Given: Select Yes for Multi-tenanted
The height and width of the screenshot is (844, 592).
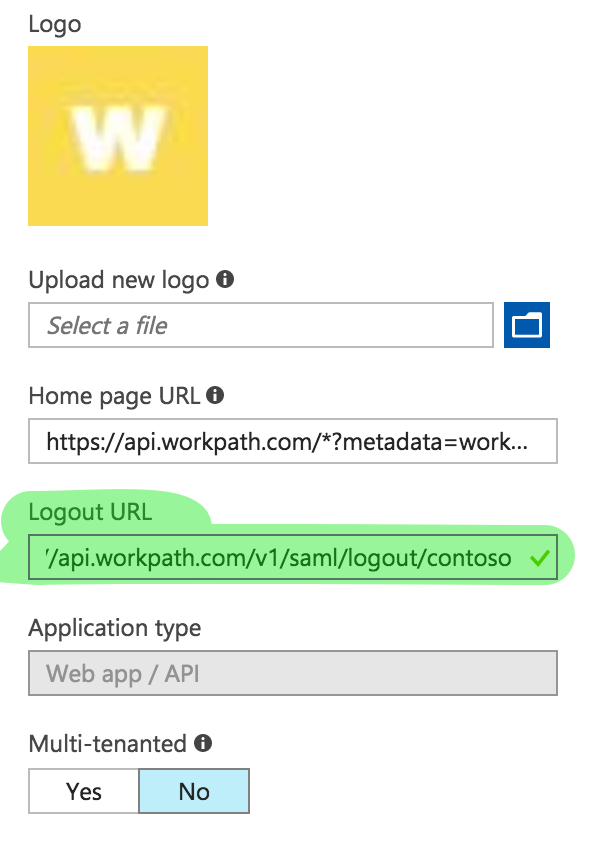Looking at the screenshot, I should coord(84,791).
